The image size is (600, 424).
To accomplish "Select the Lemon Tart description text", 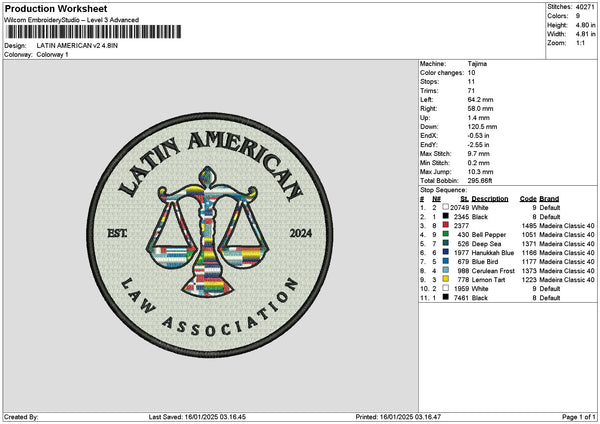I will pos(488,280).
